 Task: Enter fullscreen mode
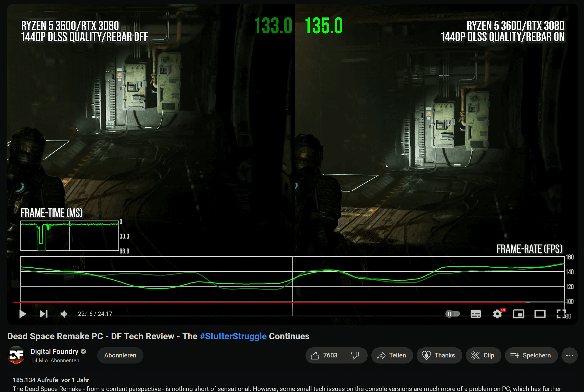[561, 314]
